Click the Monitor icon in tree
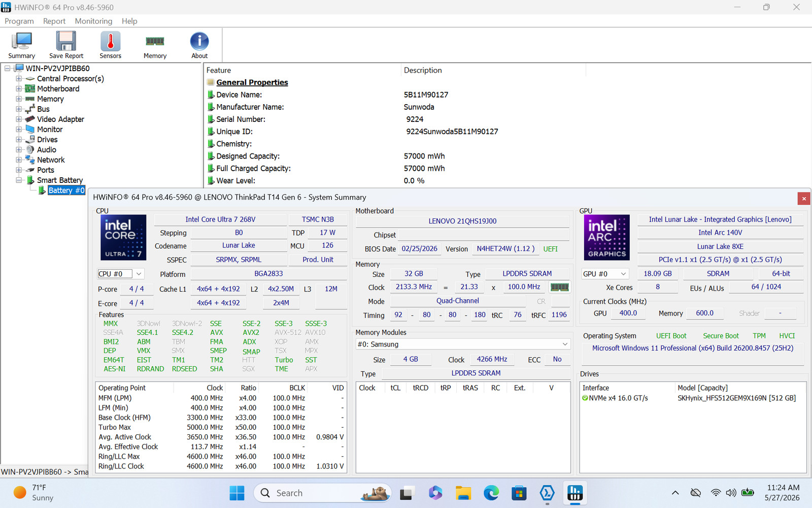 (x=30, y=130)
